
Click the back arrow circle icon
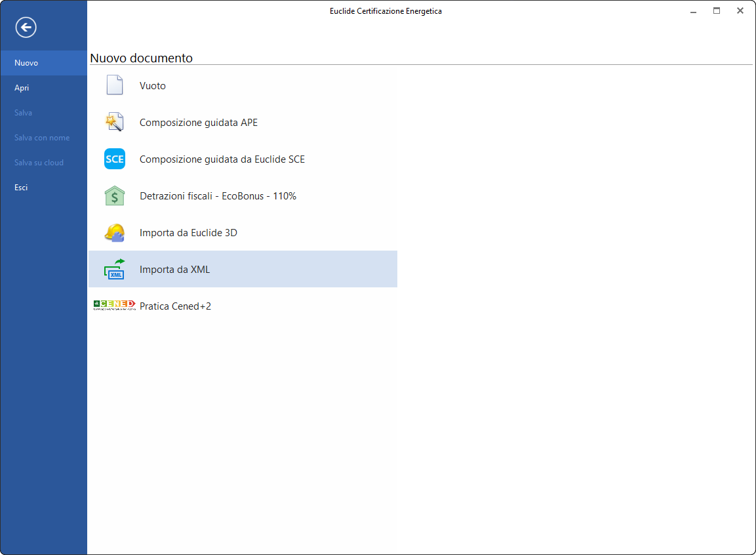point(26,27)
